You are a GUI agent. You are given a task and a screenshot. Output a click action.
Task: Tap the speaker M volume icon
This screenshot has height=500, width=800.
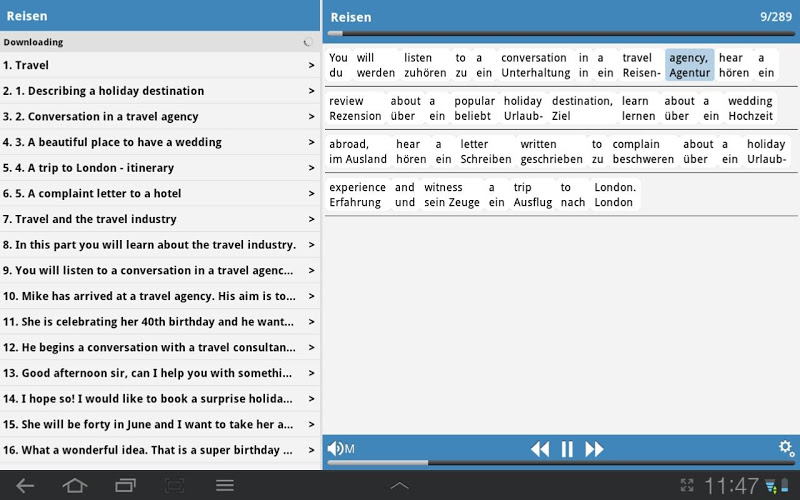341,449
